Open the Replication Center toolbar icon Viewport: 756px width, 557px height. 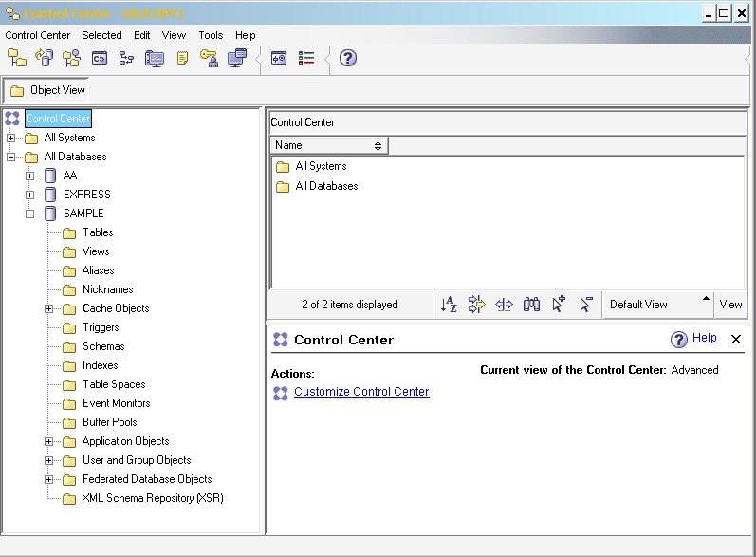click(x=45, y=58)
